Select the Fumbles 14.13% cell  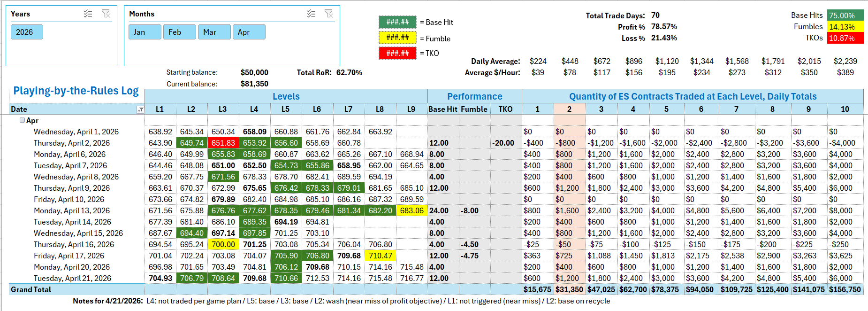pos(845,27)
